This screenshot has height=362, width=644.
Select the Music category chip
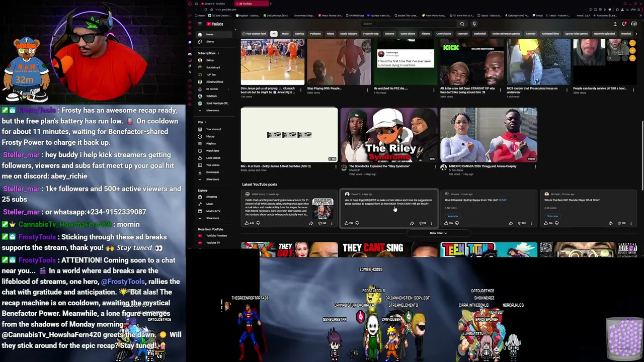click(285, 34)
